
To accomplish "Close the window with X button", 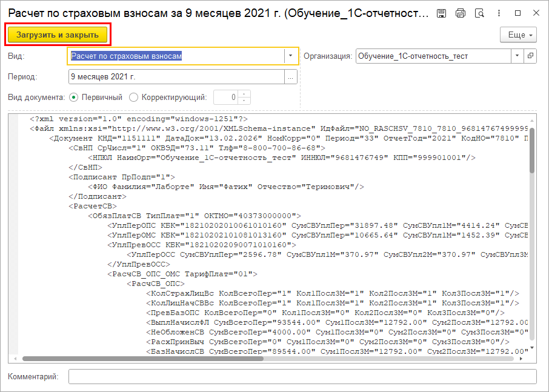I will [x=535, y=13].
